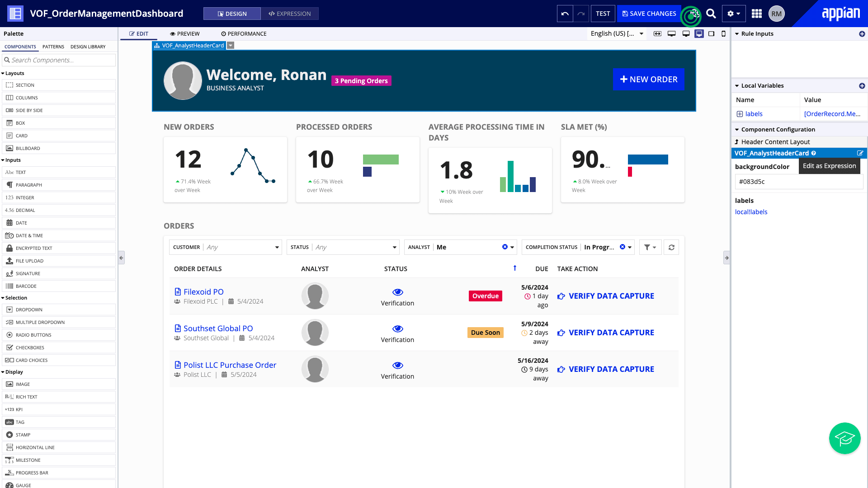Switch to the Performance tab

[244, 34]
